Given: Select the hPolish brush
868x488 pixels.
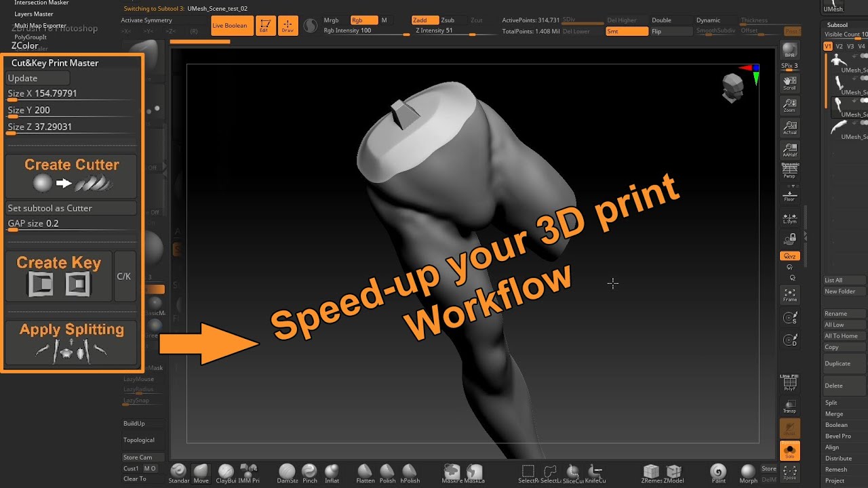Looking at the screenshot, I should click(410, 473).
